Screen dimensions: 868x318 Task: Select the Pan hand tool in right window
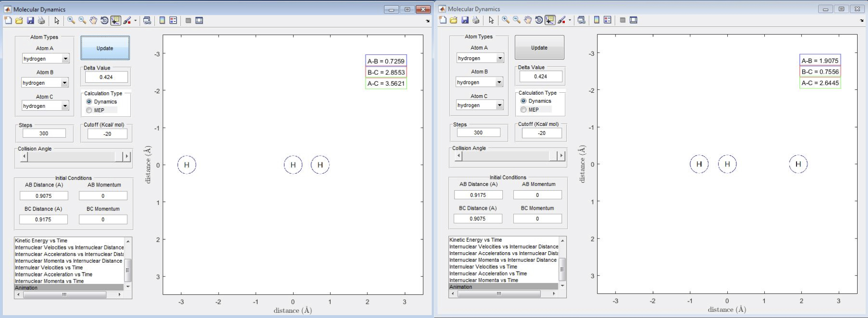click(x=528, y=20)
